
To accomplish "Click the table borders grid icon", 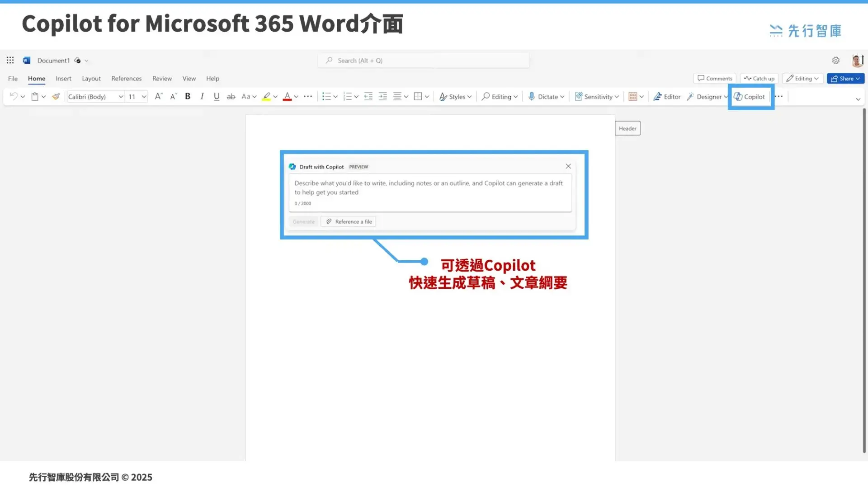I will pos(418,96).
